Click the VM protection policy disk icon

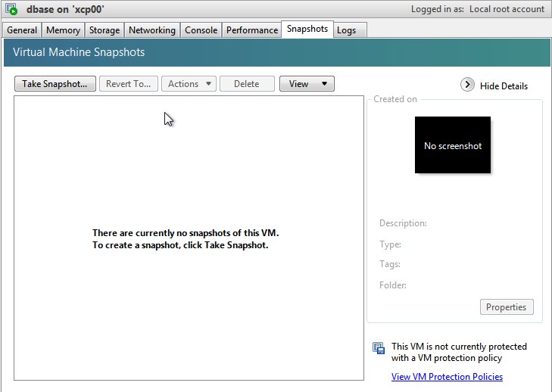pos(379,348)
